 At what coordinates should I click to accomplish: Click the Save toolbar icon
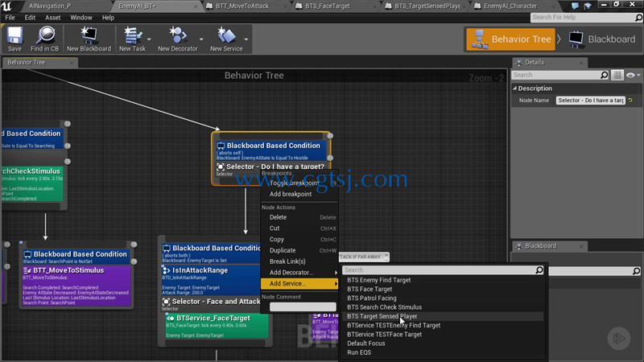pos(14,35)
